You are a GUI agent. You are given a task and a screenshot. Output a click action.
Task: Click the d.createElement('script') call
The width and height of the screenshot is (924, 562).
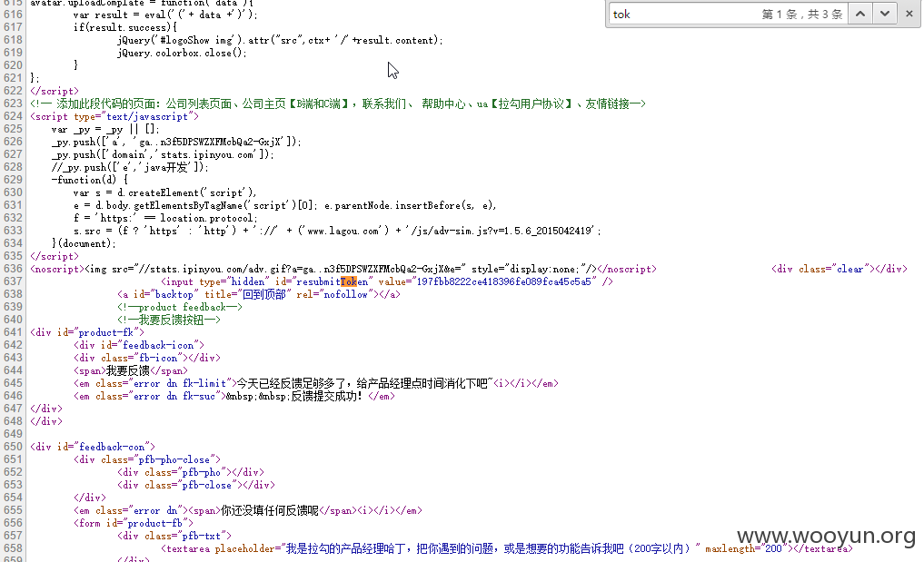pyautogui.click(x=185, y=192)
